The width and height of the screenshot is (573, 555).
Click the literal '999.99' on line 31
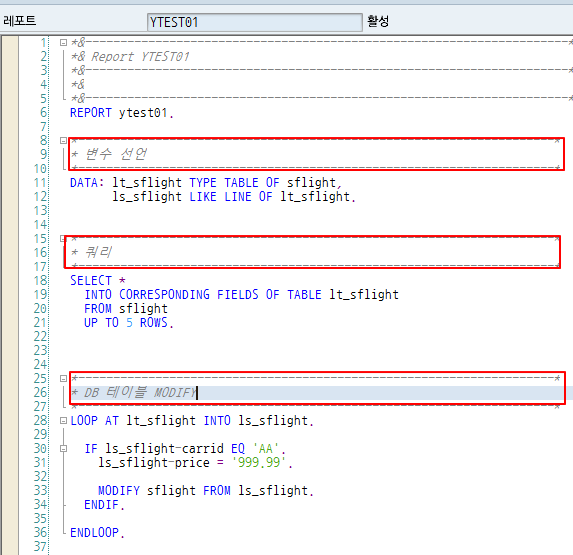pos(259,462)
